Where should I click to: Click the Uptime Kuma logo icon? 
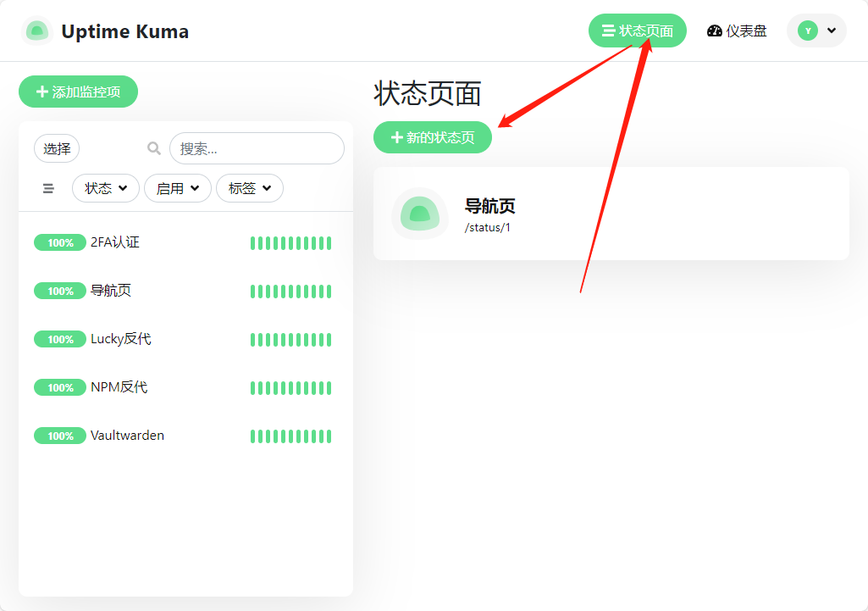coord(37,31)
